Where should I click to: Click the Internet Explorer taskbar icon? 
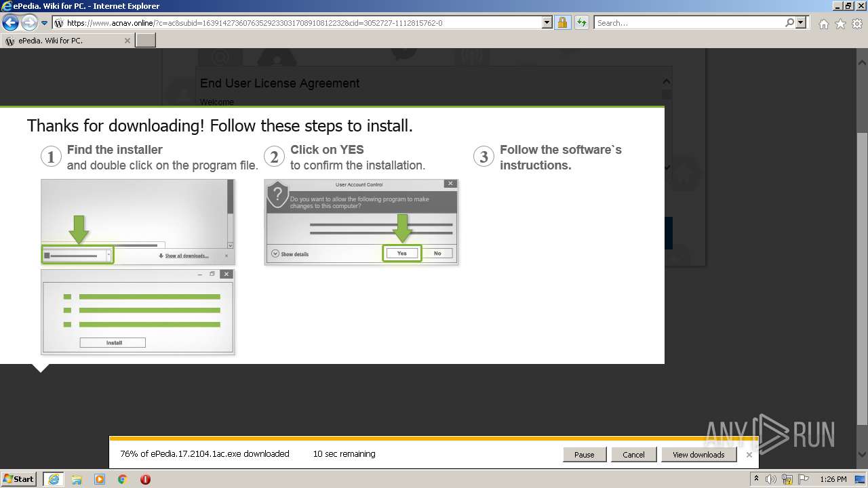(53, 479)
